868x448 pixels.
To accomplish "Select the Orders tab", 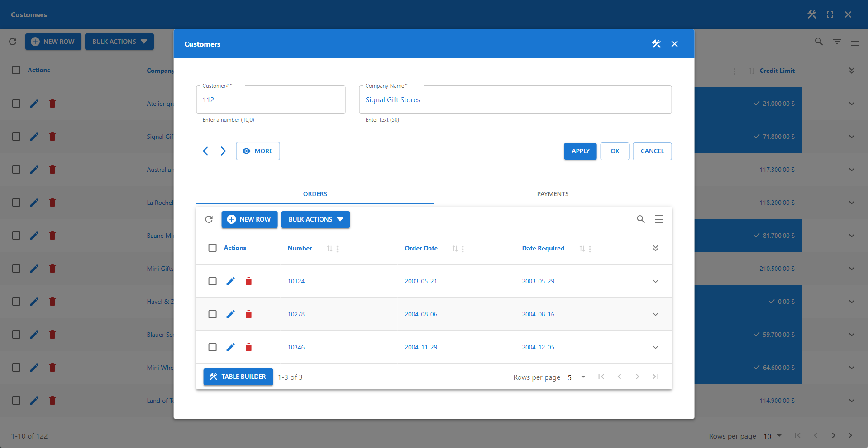I will pyautogui.click(x=315, y=193).
